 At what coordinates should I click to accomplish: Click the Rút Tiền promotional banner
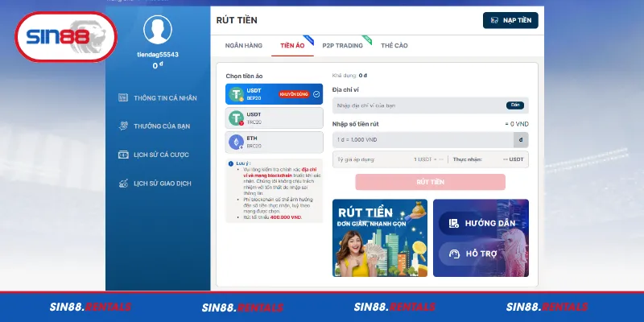click(380, 237)
